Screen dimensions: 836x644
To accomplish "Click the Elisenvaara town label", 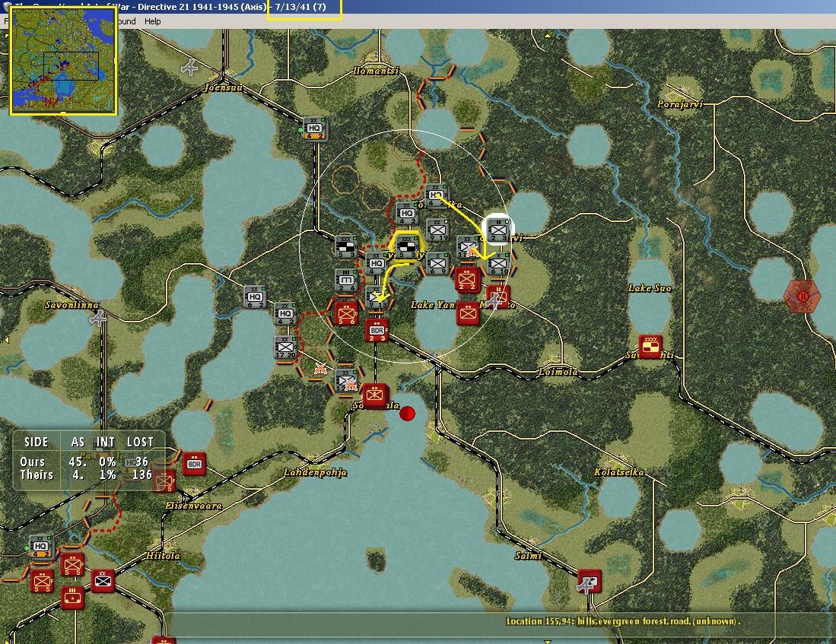I will tap(193, 506).
